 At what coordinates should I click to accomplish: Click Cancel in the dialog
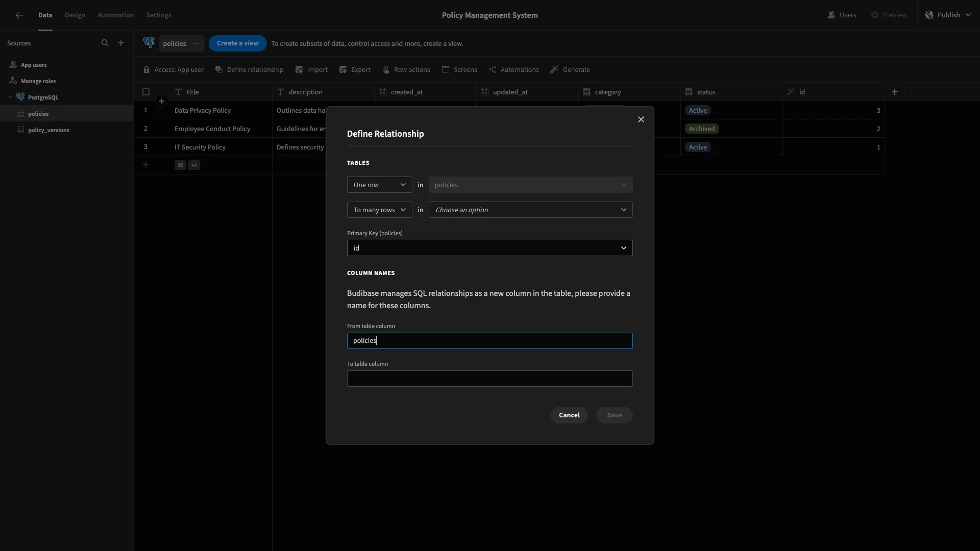click(569, 415)
